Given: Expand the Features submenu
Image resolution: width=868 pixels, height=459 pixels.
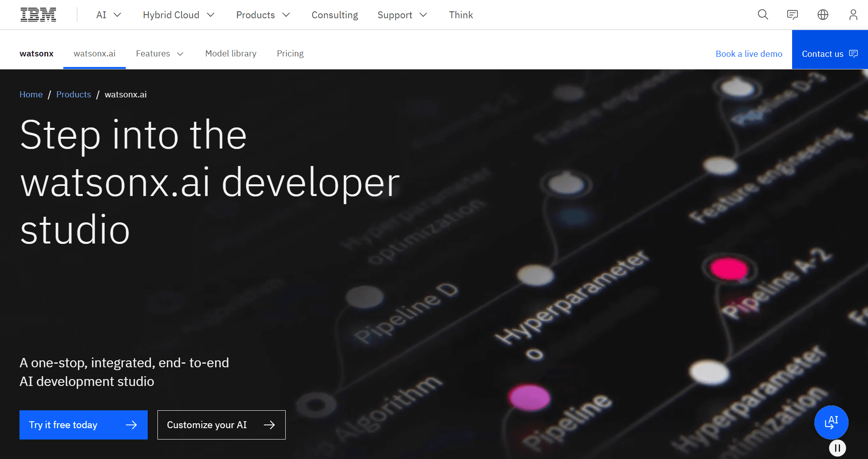Looking at the screenshot, I should (159, 54).
